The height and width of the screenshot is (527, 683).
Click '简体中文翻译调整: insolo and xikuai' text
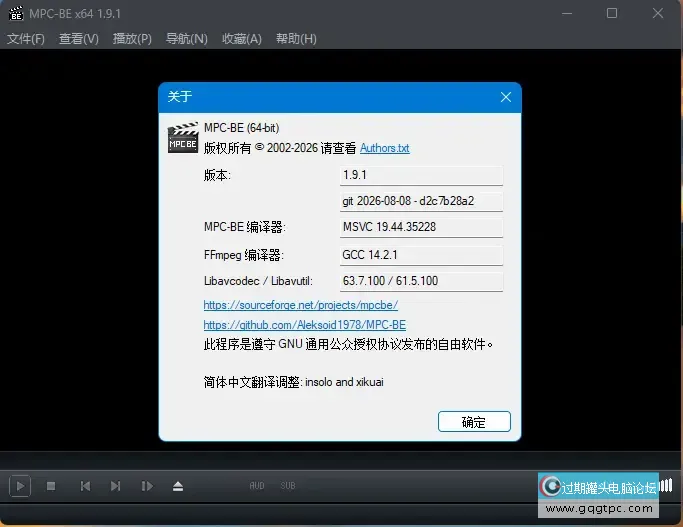(294, 382)
